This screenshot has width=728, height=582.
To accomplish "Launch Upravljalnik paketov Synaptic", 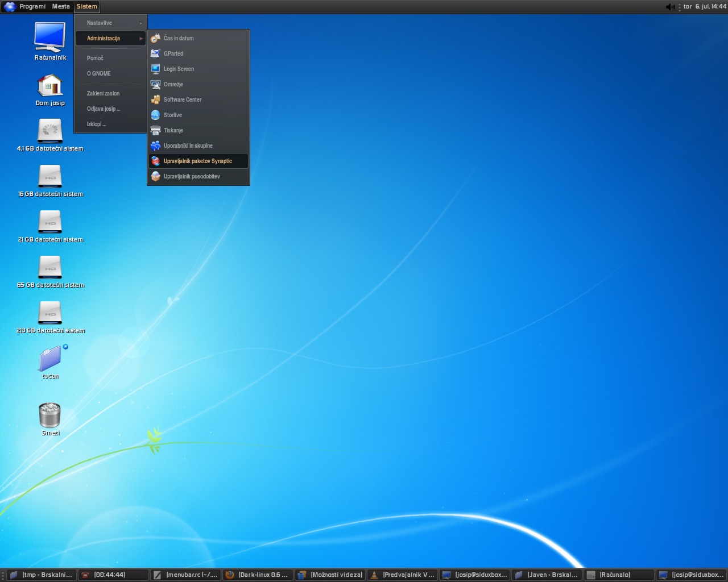I will click(198, 161).
